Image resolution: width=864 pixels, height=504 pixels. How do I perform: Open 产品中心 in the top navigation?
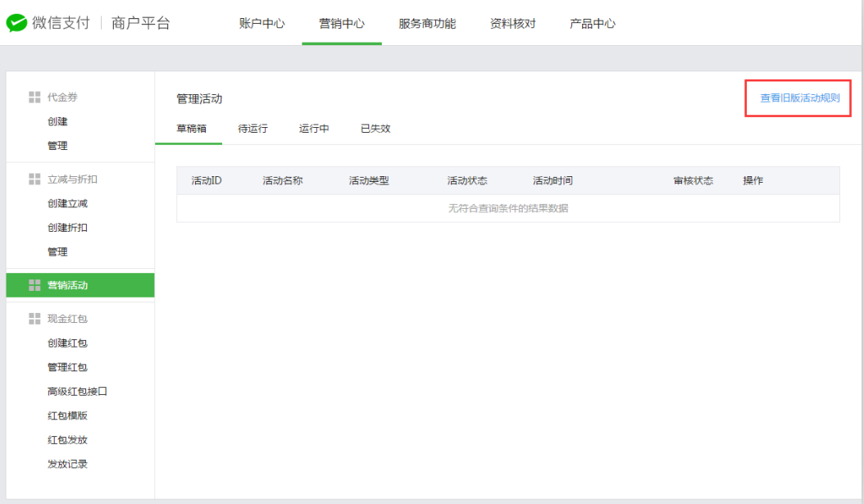(x=593, y=24)
